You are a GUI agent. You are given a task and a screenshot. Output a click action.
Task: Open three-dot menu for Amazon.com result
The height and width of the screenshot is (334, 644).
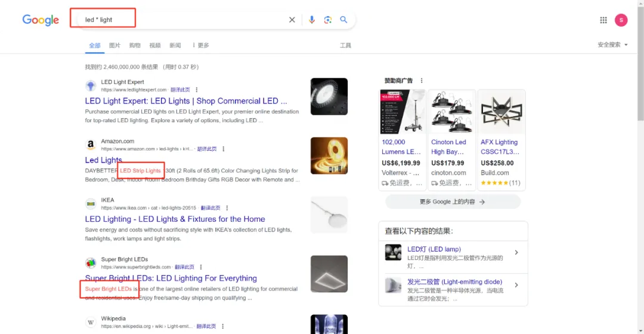point(224,149)
